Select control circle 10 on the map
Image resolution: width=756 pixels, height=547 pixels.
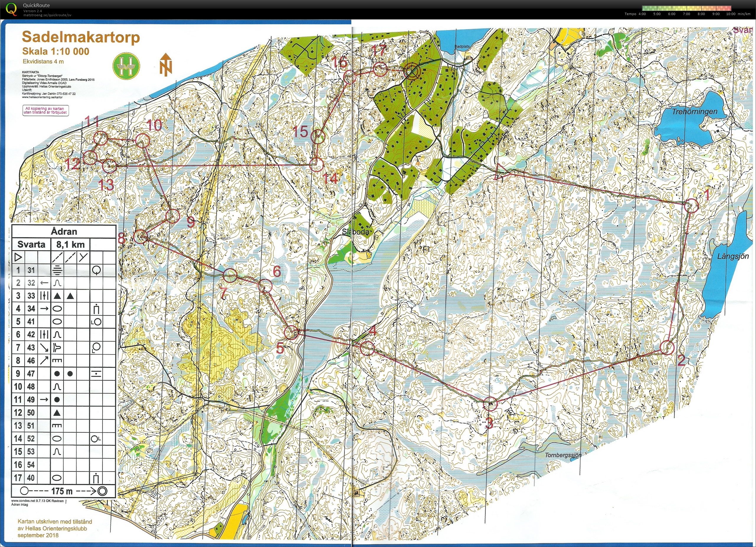(x=142, y=140)
